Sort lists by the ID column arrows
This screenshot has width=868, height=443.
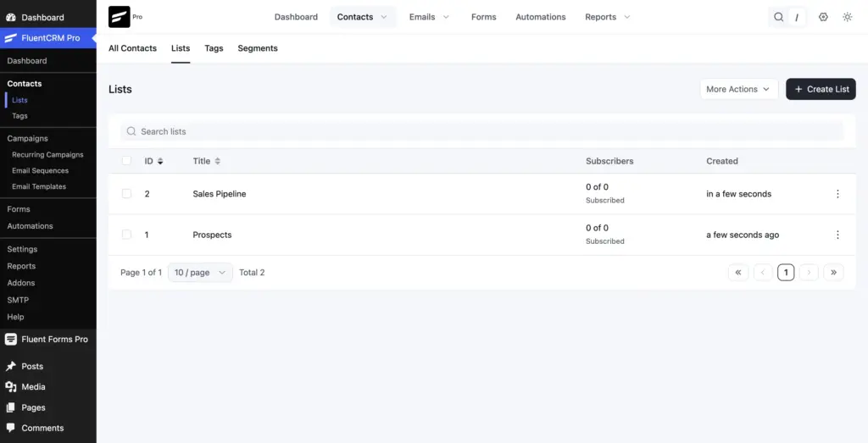click(160, 161)
